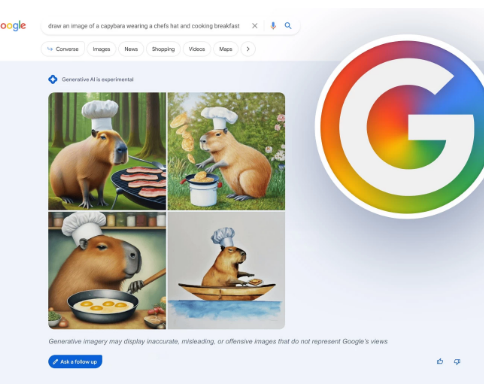The height and width of the screenshot is (388, 484).
Task: Select the Videos filter
Action: [197, 49]
